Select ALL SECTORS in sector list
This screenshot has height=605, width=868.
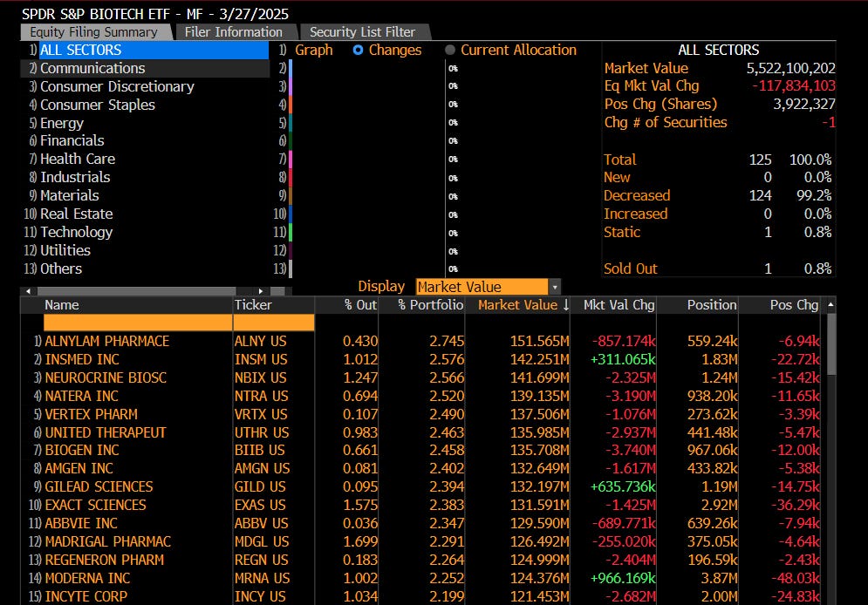(x=145, y=50)
